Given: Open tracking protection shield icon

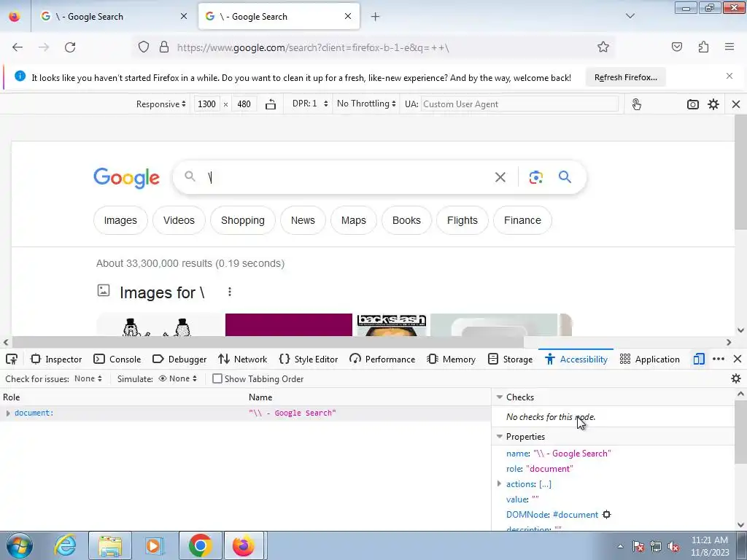Looking at the screenshot, I should pyautogui.click(x=144, y=47).
